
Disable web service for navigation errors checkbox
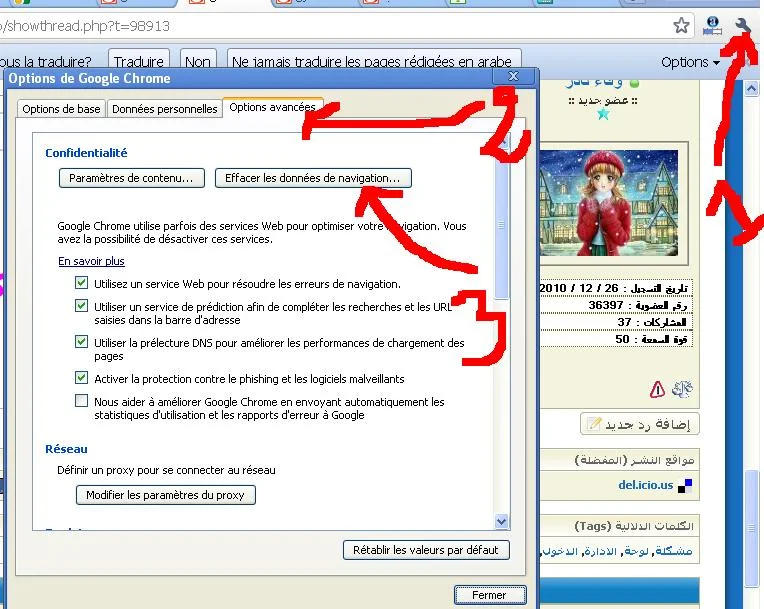[81, 284]
